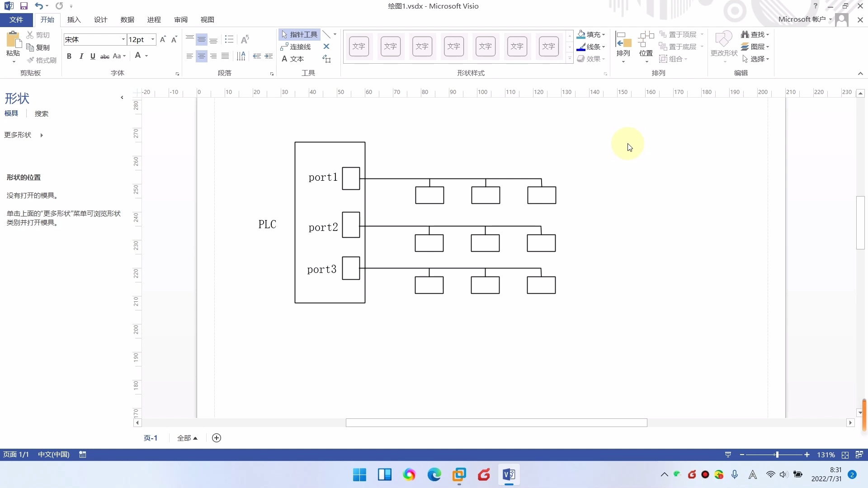Click 更多形状 in the Shapes panel
Image resolution: width=868 pixels, height=488 pixels.
coord(18,135)
